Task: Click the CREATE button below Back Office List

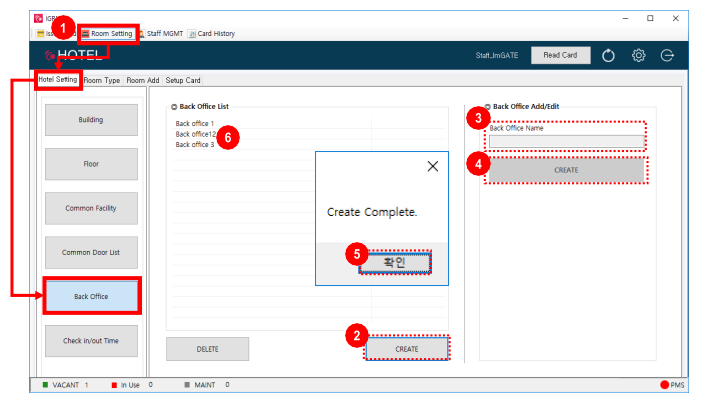Action: 407,349
